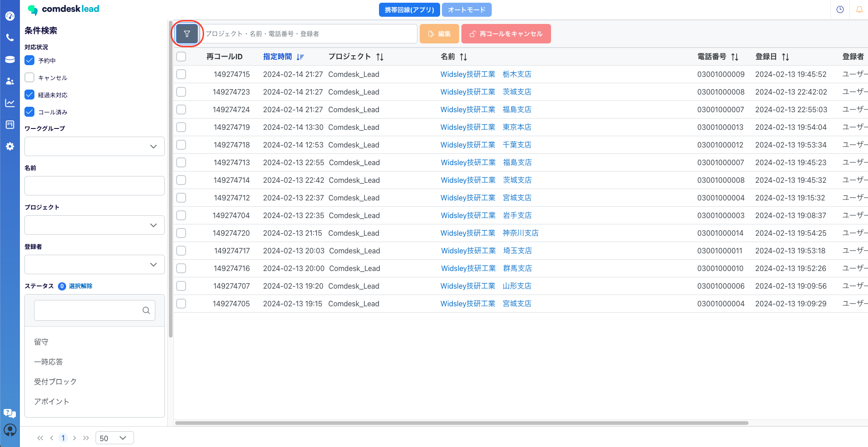Open the notification bell icon

point(859,10)
